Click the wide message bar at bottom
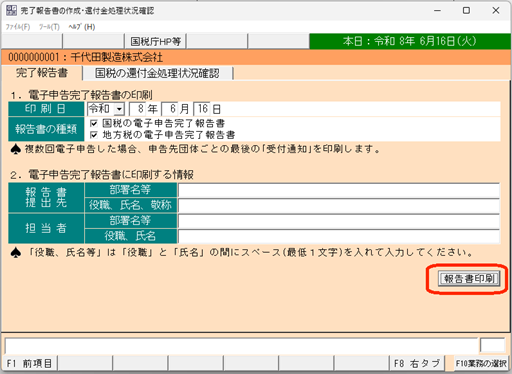Screen dimensions: 512x374 tap(241, 345)
